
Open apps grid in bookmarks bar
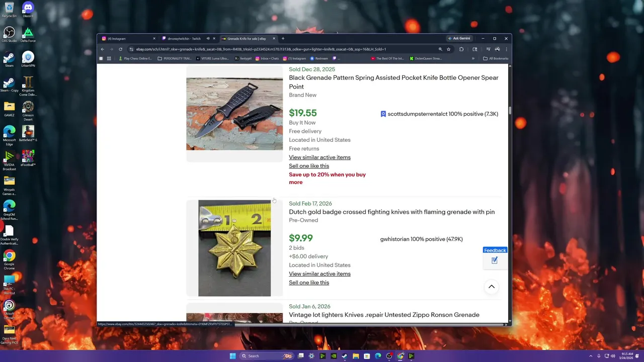click(x=109, y=58)
